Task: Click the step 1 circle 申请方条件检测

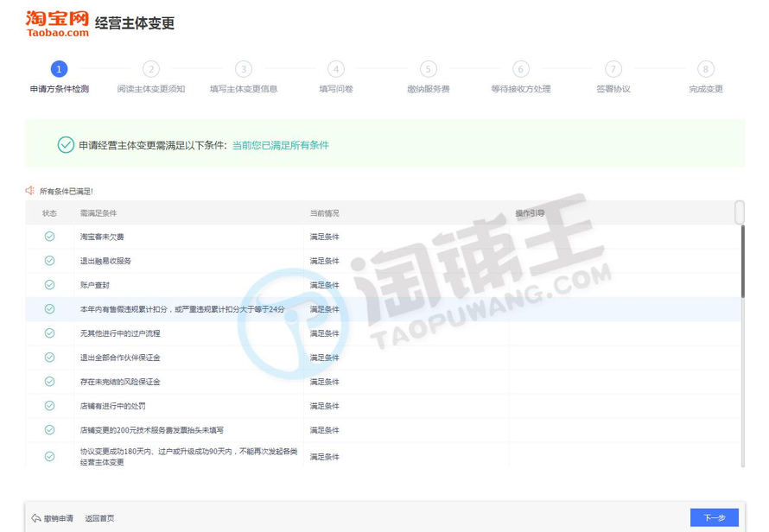Action: 59,69
